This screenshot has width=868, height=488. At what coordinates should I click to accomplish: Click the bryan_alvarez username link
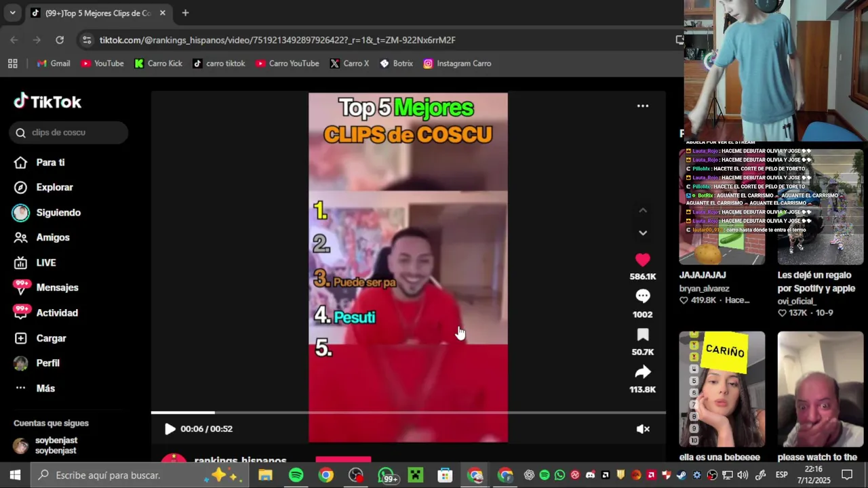click(705, 288)
